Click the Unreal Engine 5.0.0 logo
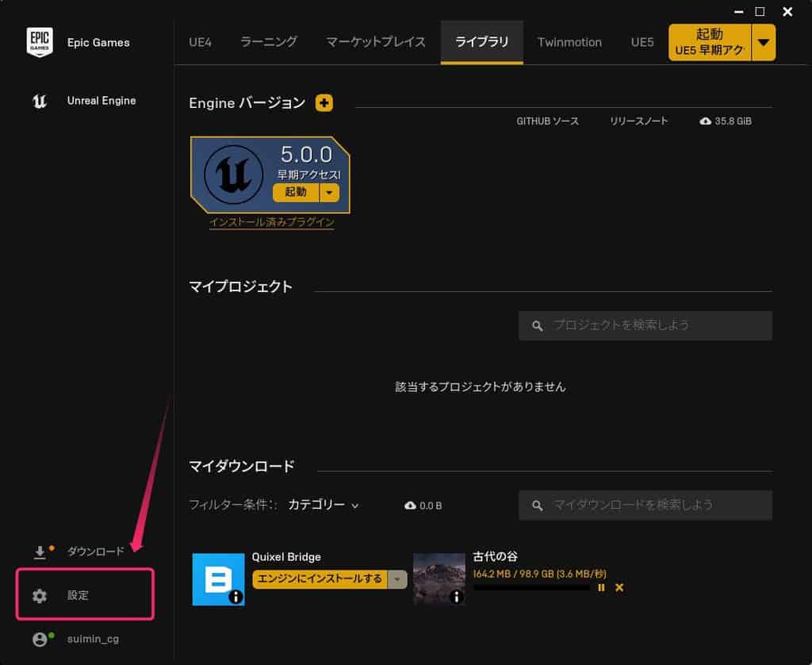The height and width of the screenshot is (665, 812). point(233,175)
